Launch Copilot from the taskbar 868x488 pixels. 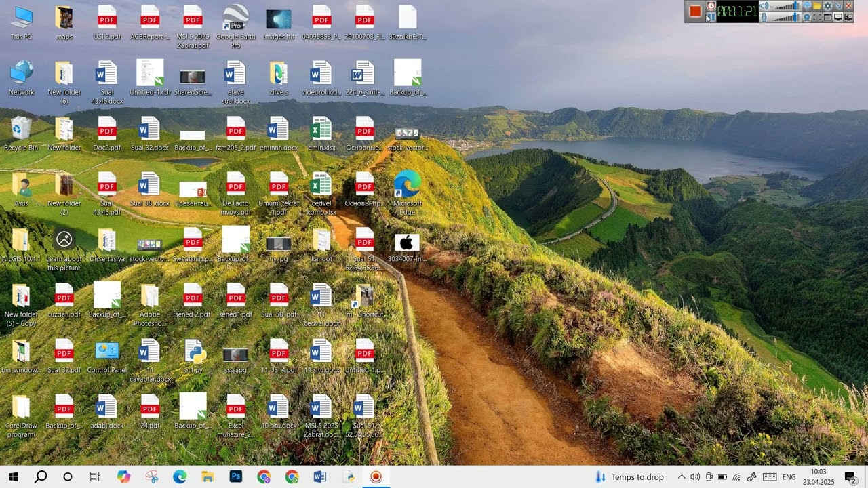click(x=123, y=476)
